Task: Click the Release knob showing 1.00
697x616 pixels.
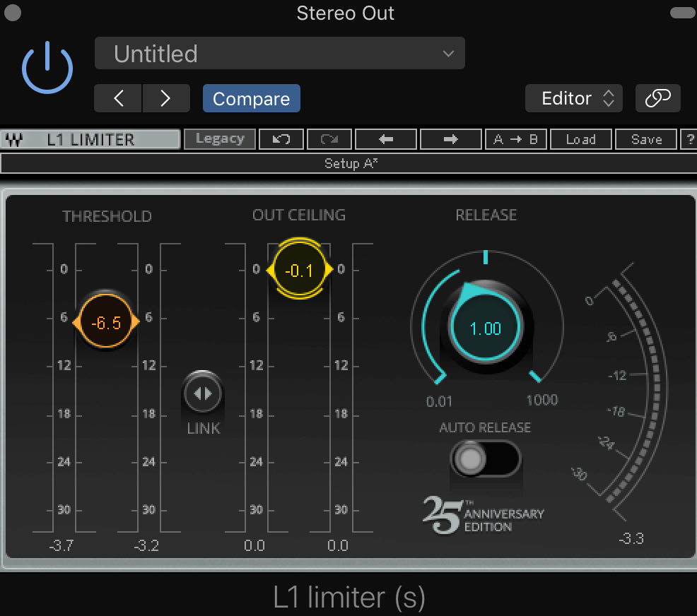Action: coord(486,327)
